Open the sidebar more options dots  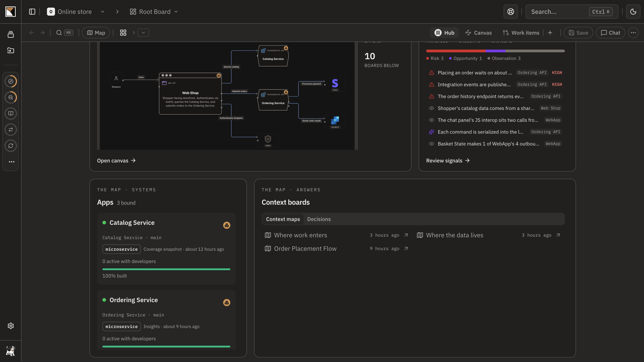pos(11,162)
